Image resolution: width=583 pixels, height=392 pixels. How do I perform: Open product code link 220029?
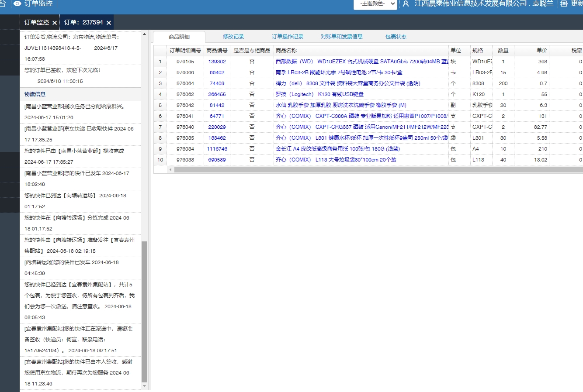pyautogui.click(x=217, y=127)
